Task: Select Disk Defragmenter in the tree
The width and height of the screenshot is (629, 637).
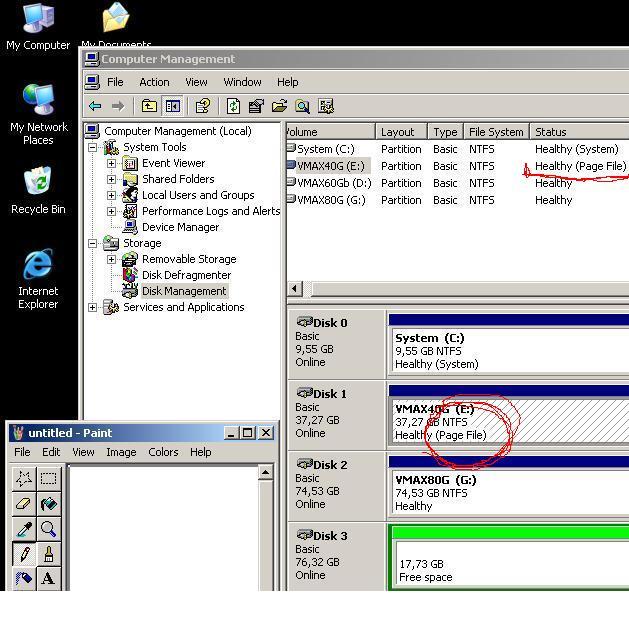Action: (x=185, y=275)
